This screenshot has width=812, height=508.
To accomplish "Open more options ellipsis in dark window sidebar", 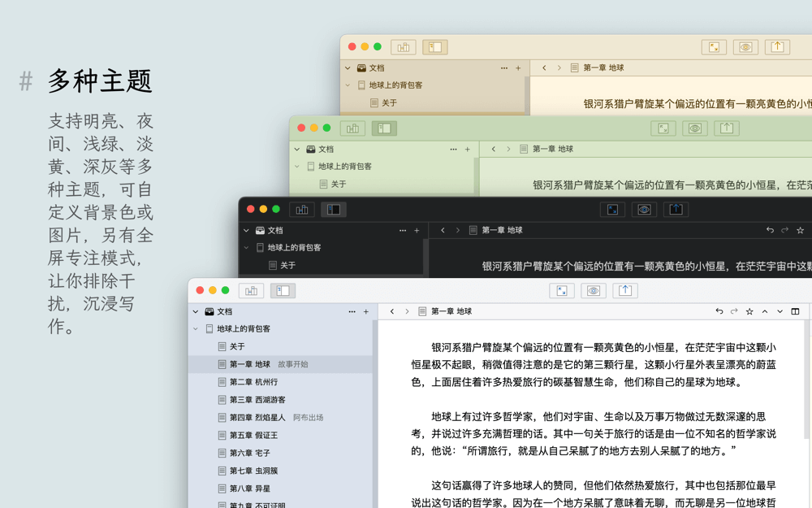I will click(x=403, y=230).
